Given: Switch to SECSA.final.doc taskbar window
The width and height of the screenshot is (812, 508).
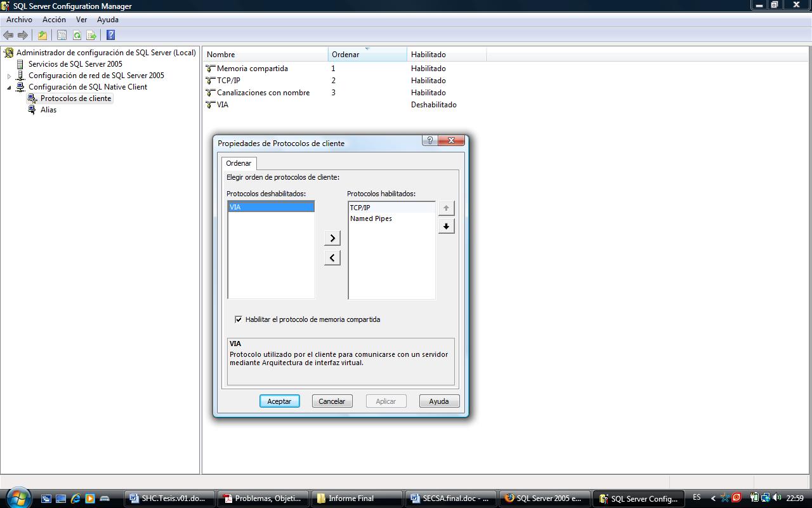Looking at the screenshot, I should click(x=450, y=498).
